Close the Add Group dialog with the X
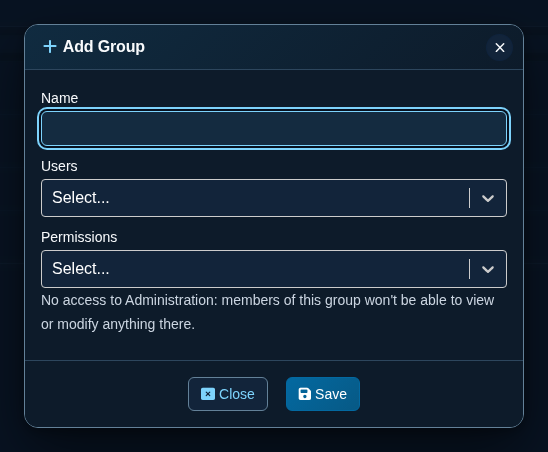 click(499, 48)
